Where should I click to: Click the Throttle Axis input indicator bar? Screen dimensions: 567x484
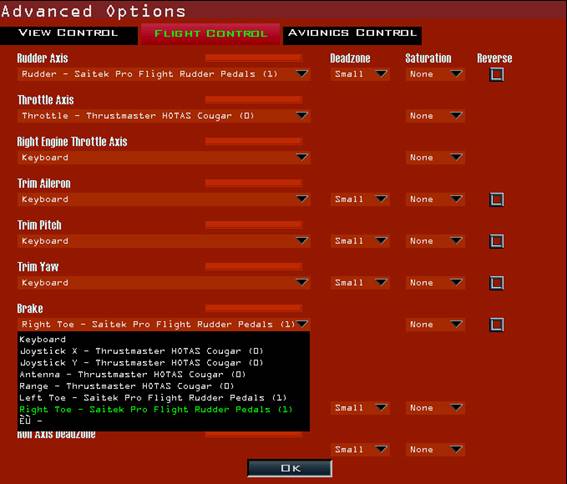253,99
